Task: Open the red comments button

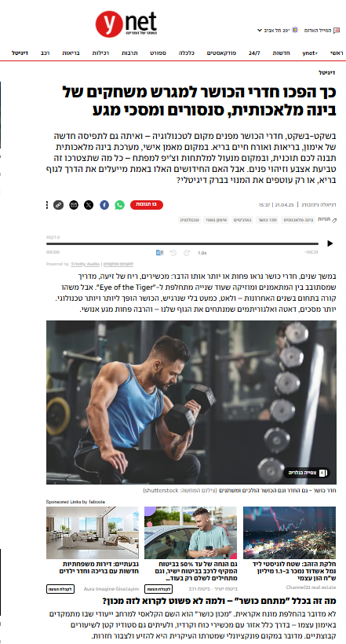Action: coord(147,205)
